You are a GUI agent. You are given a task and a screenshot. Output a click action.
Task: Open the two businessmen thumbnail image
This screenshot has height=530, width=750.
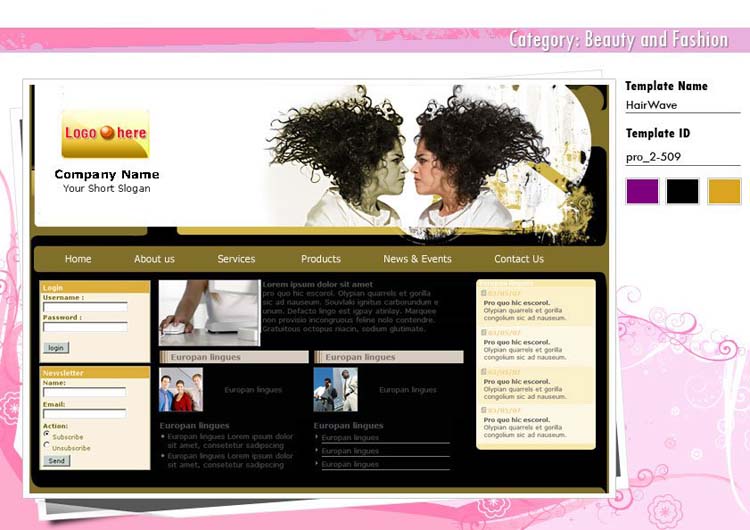click(335, 390)
